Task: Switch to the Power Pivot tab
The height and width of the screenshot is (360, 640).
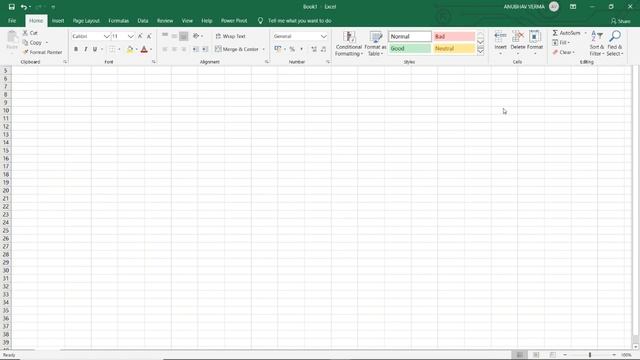Action: tap(234, 21)
